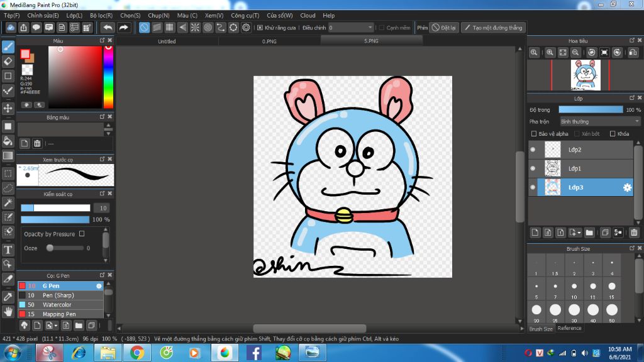
Task: Turn snap off in the toolbar
Action: click(144, 28)
